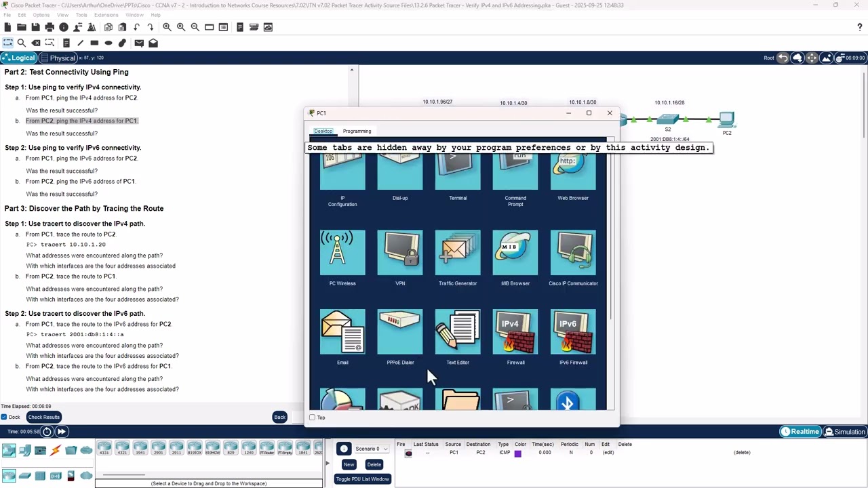Select the Draw Line tool
This screenshot has height=488, width=868.
pos(80,43)
